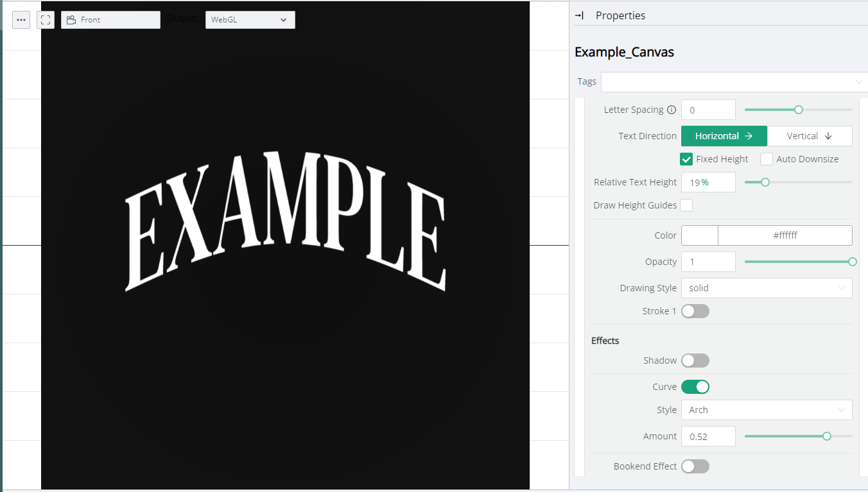This screenshot has height=492, width=868.
Task: Open the Front camera view selector
Action: [110, 20]
